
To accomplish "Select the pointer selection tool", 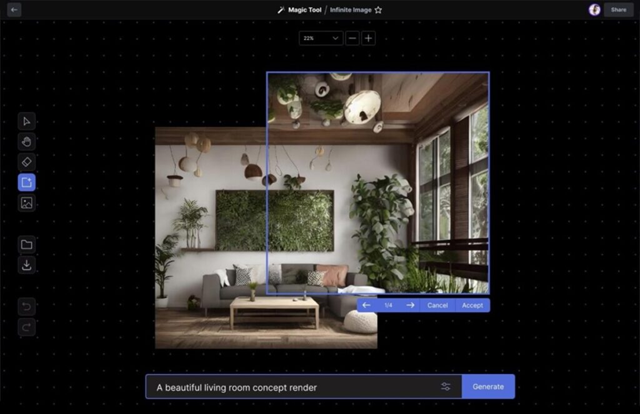I will click(x=27, y=121).
